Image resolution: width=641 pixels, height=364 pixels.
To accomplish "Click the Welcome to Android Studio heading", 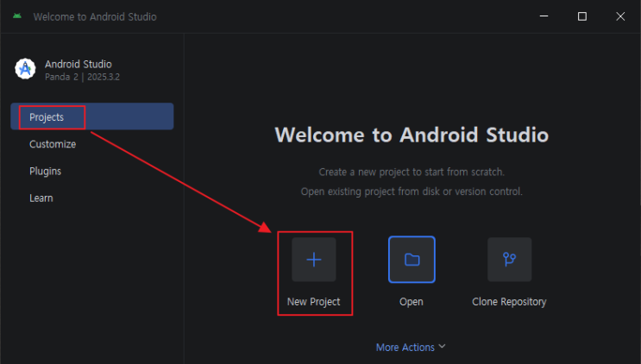I will coord(412,135).
